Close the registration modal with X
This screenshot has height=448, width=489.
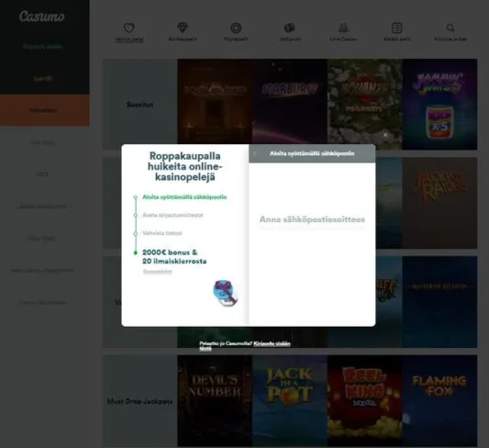click(385, 135)
